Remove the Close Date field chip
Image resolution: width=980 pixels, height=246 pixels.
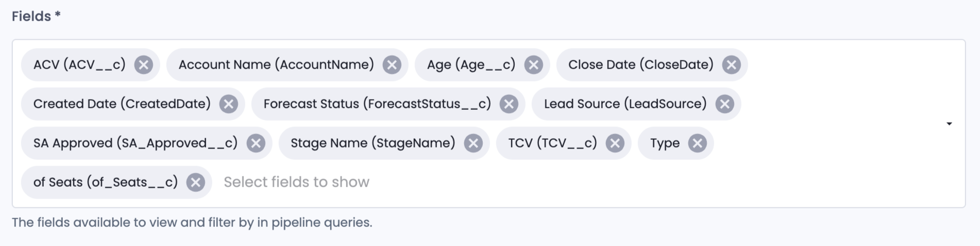coord(732,65)
